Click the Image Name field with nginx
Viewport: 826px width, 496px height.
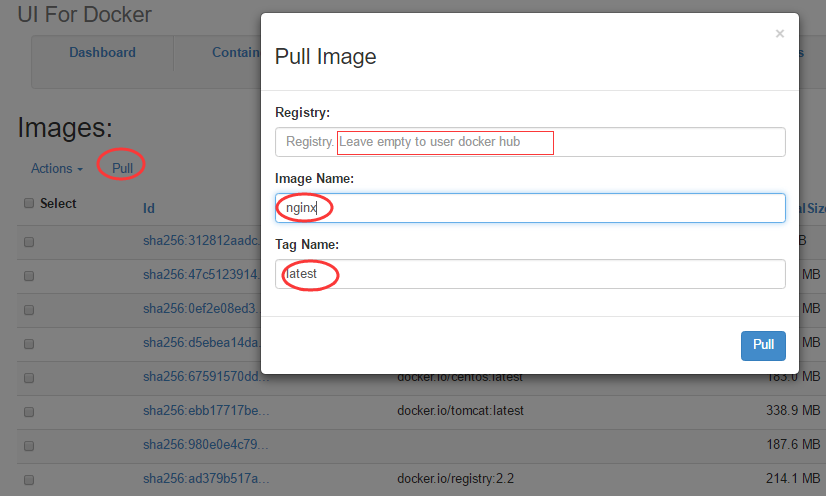pyautogui.click(x=530, y=208)
